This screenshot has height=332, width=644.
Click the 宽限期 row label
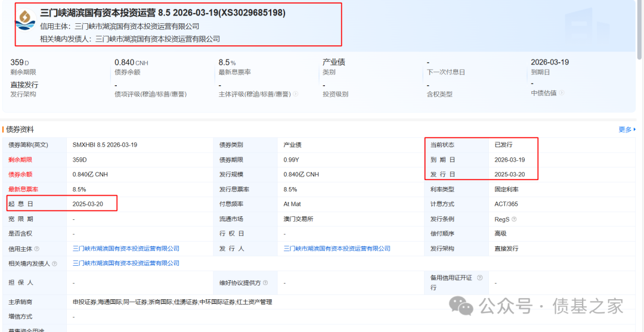coord(20,219)
